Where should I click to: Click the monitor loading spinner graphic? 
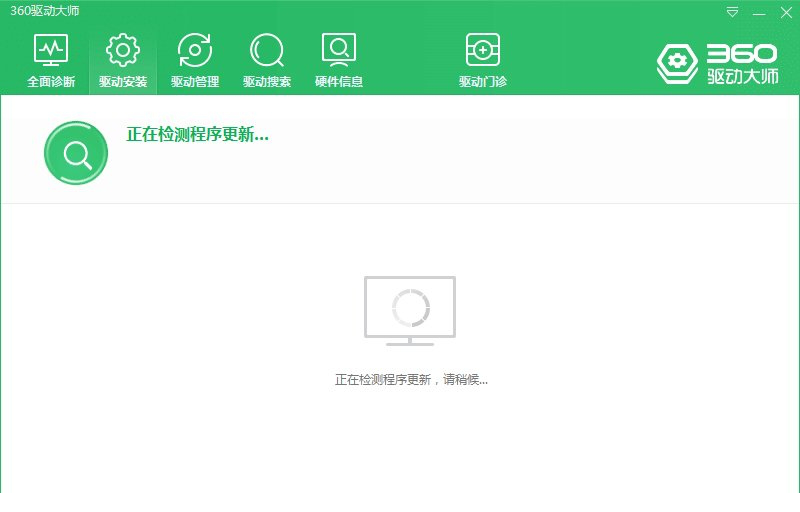coord(410,311)
